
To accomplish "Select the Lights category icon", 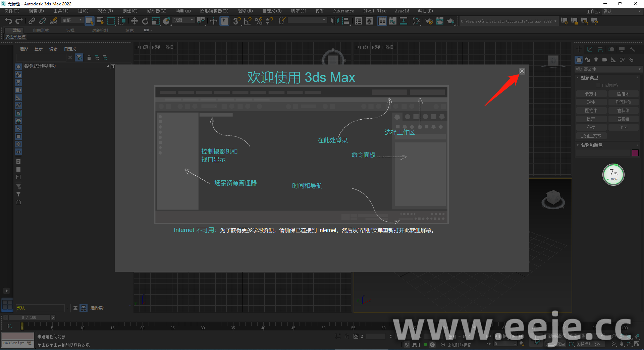I will [x=596, y=60].
